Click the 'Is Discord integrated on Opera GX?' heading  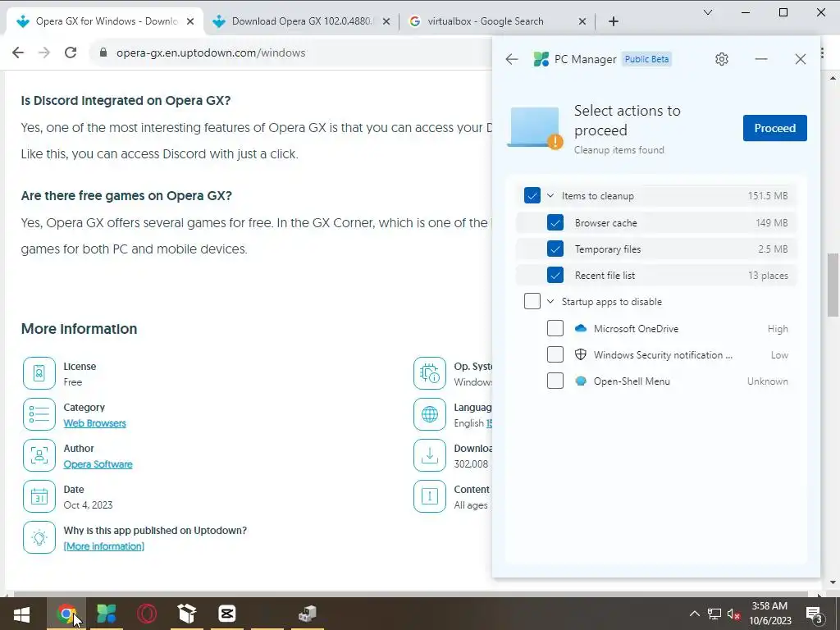tap(126, 101)
